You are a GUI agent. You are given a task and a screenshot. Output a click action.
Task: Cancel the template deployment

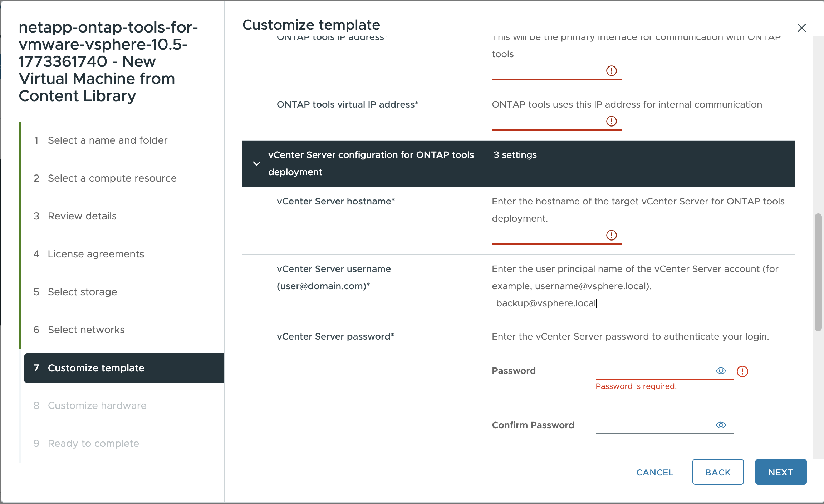click(654, 472)
